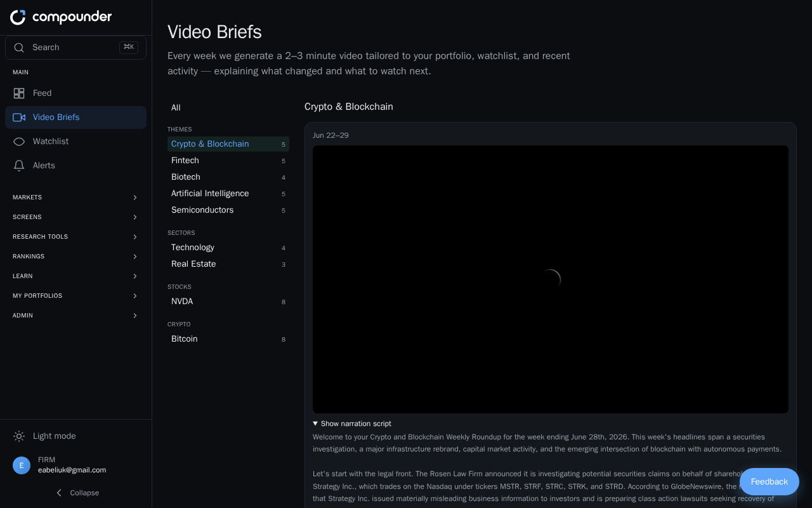Select the Artificial Intelligence theme
Screen dimensions: 812x508
(x=228, y=194)
